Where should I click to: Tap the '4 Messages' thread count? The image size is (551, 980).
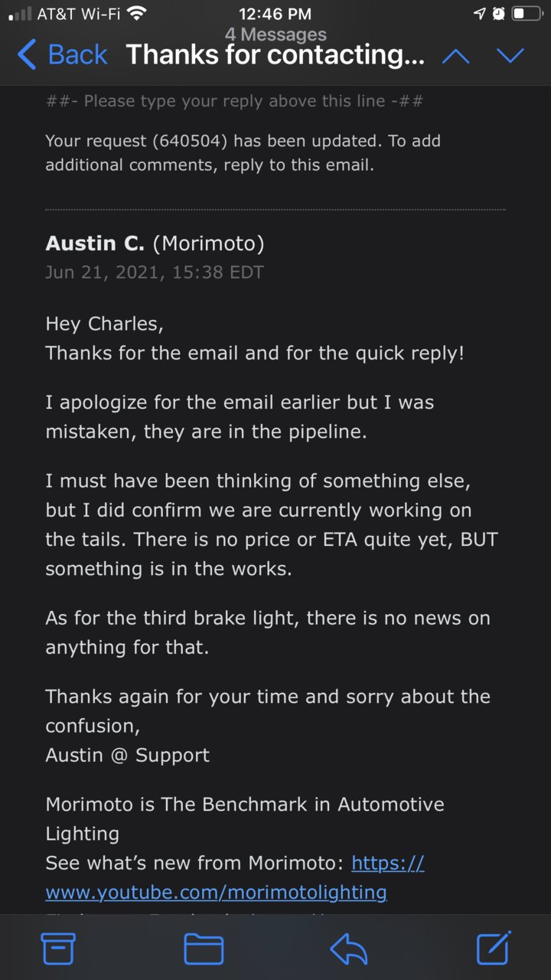pos(275,34)
